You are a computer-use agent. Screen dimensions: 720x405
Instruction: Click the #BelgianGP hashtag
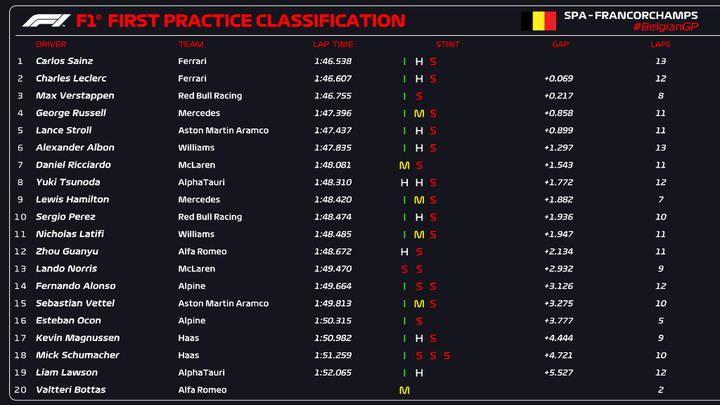(665, 27)
